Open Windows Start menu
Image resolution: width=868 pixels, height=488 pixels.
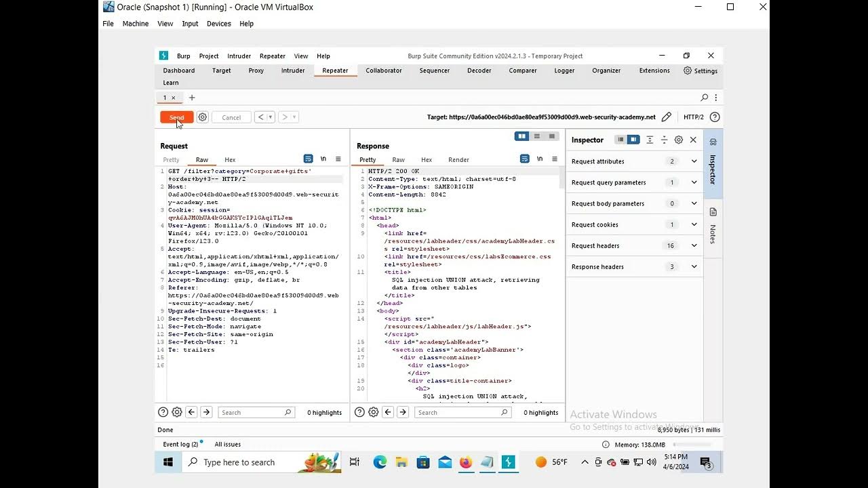pyautogui.click(x=168, y=462)
